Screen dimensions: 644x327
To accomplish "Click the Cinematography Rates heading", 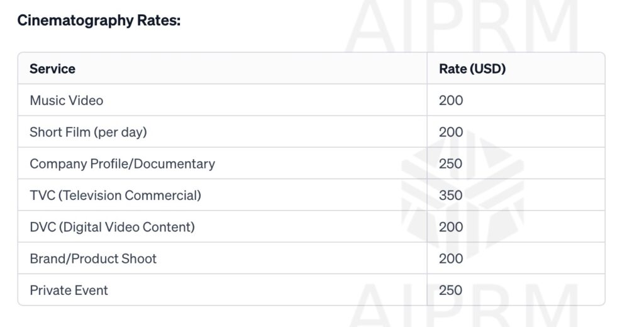I will [x=99, y=21].
